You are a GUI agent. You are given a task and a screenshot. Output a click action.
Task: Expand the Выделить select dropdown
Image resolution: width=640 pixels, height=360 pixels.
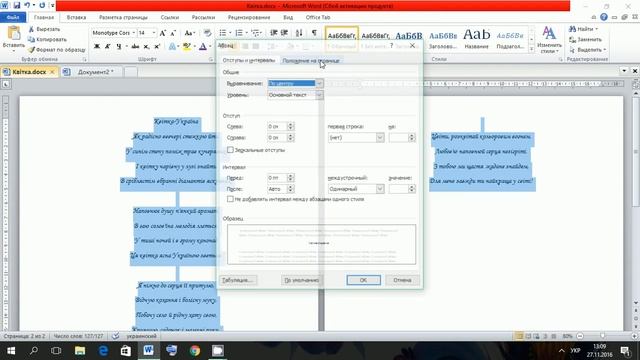(x=604, y=50)
